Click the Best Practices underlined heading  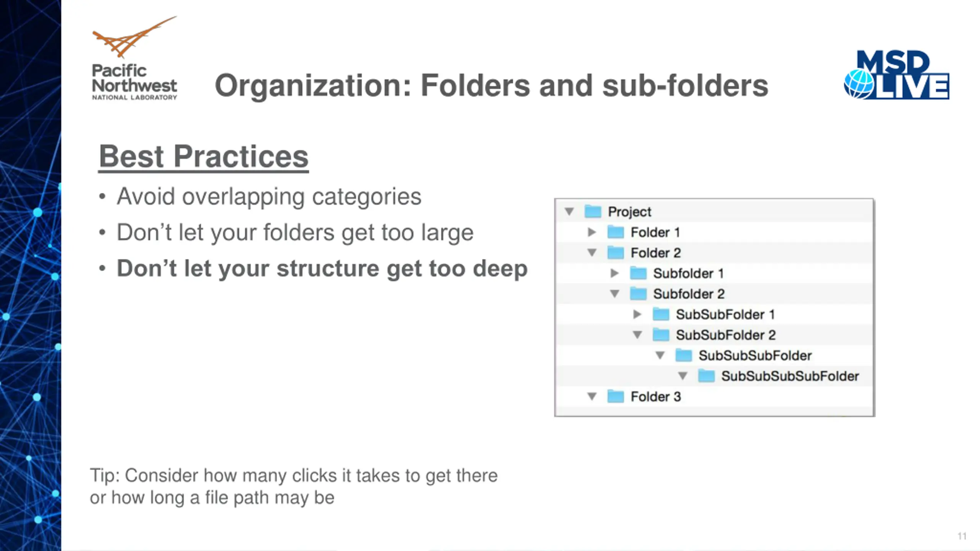204,157
